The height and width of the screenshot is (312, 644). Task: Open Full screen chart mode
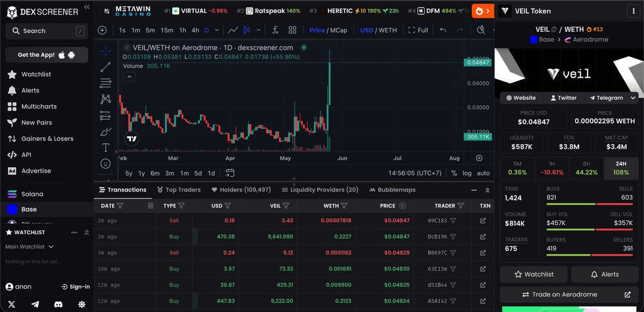pos(418,30)
